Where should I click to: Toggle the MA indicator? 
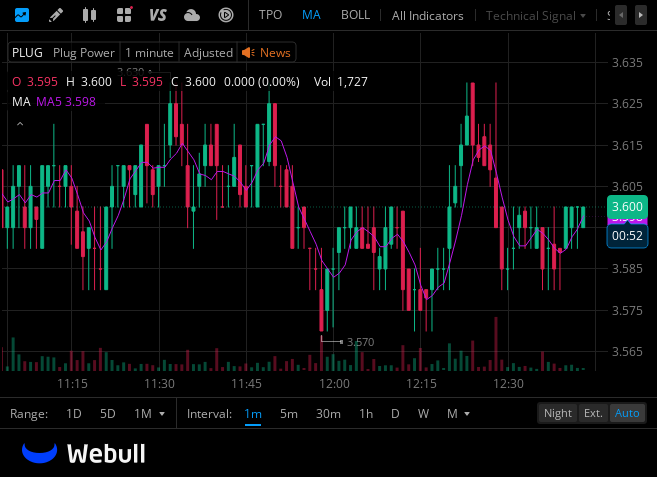point(311,15)
